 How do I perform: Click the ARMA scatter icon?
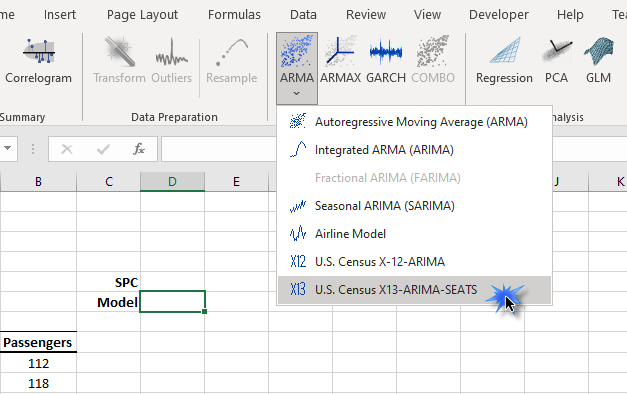pyautogui.click(x=296, y=51)
